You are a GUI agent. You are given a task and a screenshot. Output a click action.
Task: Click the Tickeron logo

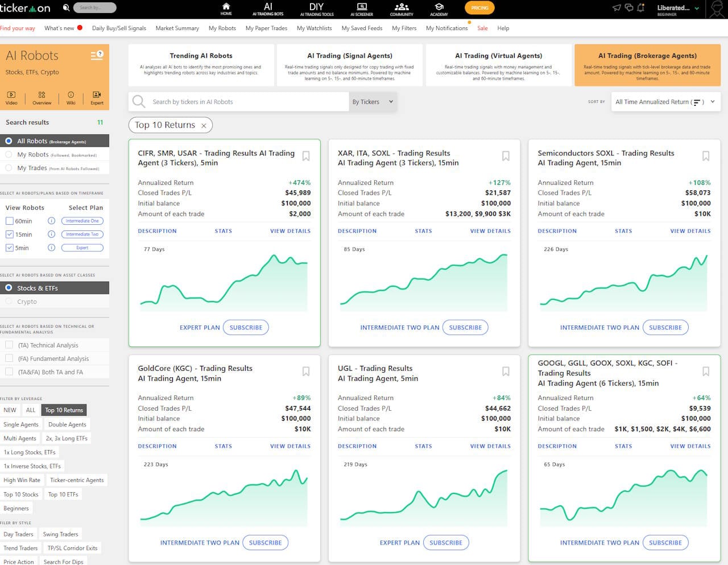pyautogui.click(x=25, y=8)
